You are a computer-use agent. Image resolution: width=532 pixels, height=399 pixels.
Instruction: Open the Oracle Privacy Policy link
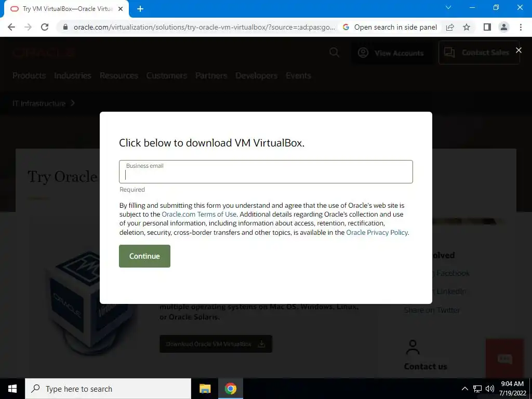click(377, 232)
